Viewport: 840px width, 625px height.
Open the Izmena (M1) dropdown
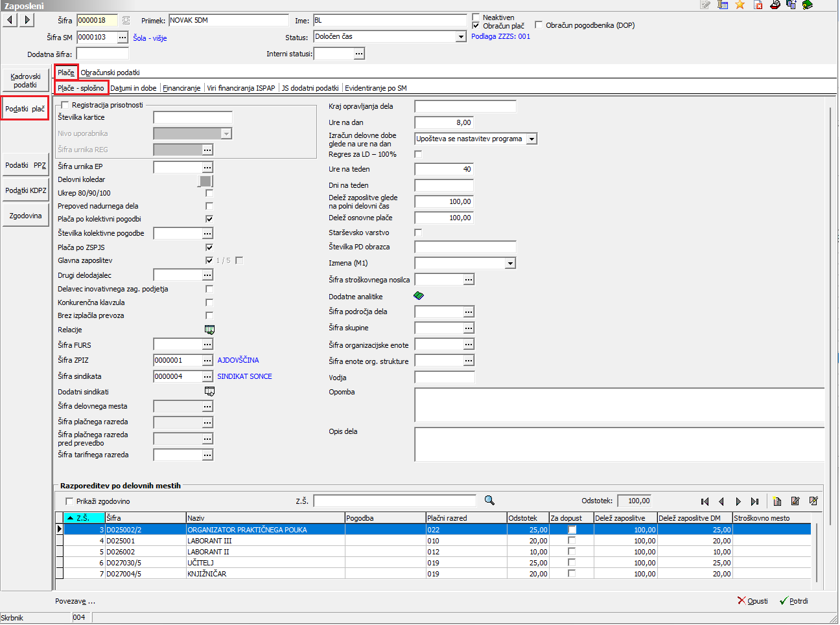click(510, 263)
